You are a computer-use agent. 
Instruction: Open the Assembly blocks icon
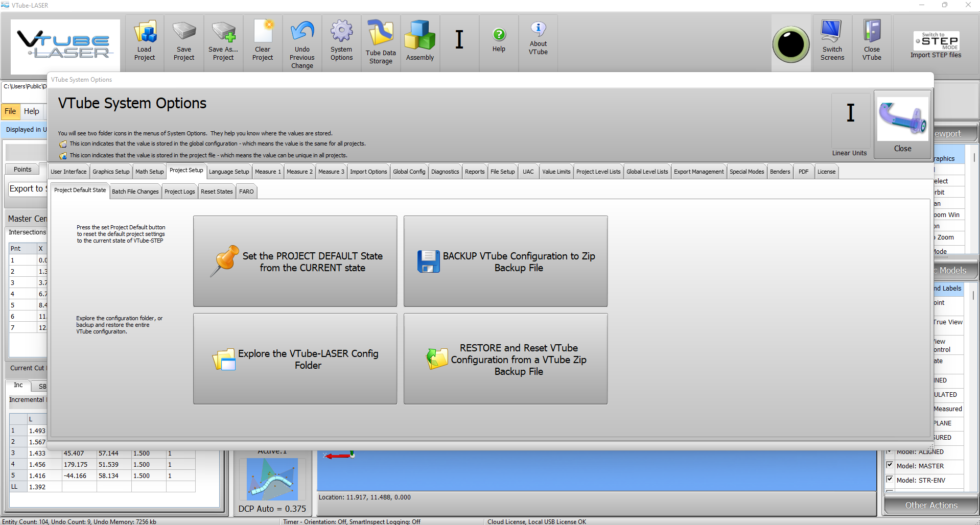click(419, 35)
